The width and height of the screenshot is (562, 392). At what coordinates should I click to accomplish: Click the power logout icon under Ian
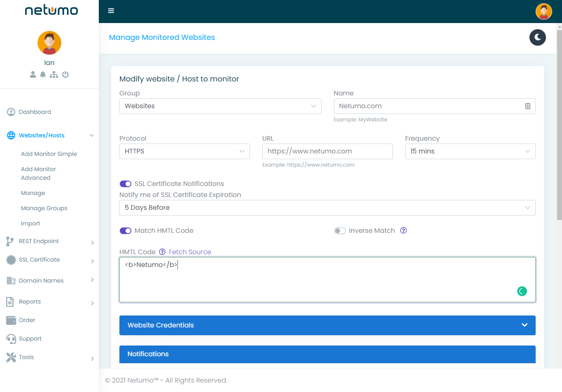tap(65, 74)
